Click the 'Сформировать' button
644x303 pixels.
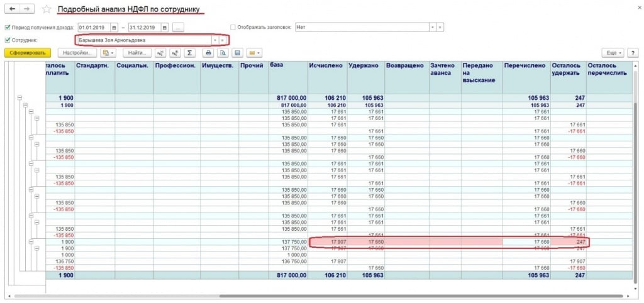[26, 53]
